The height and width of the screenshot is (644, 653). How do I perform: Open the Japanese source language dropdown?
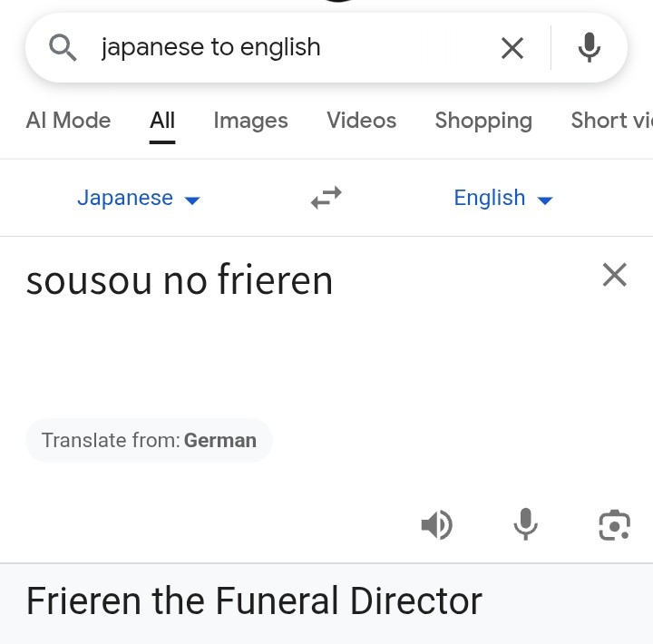138,198
